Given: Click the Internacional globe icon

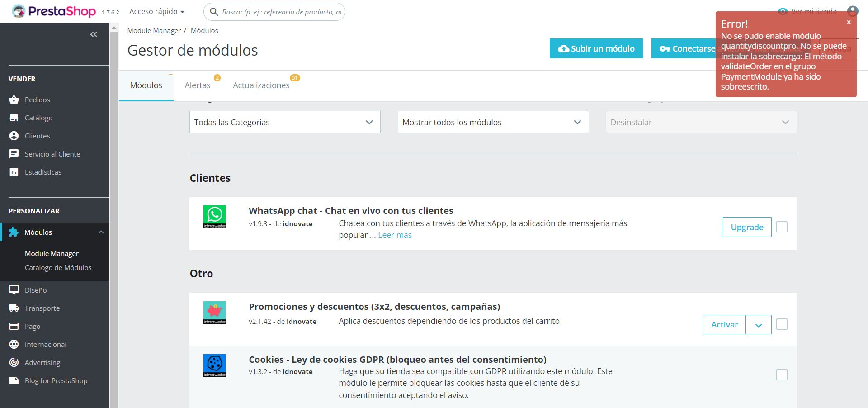Looking at the screenshot, I should pos(14,344).
